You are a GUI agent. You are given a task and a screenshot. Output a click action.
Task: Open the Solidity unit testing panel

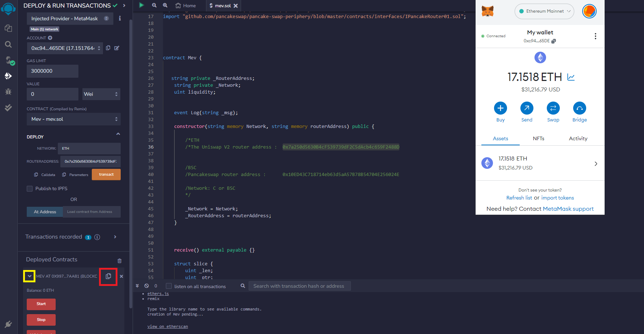[8, 107]
